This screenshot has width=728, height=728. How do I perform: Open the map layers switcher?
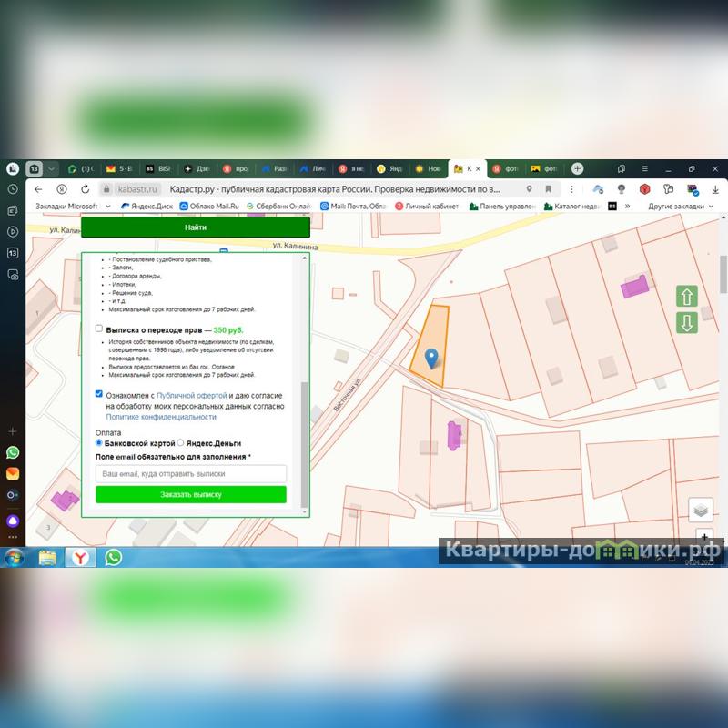[x=700, y=510]
